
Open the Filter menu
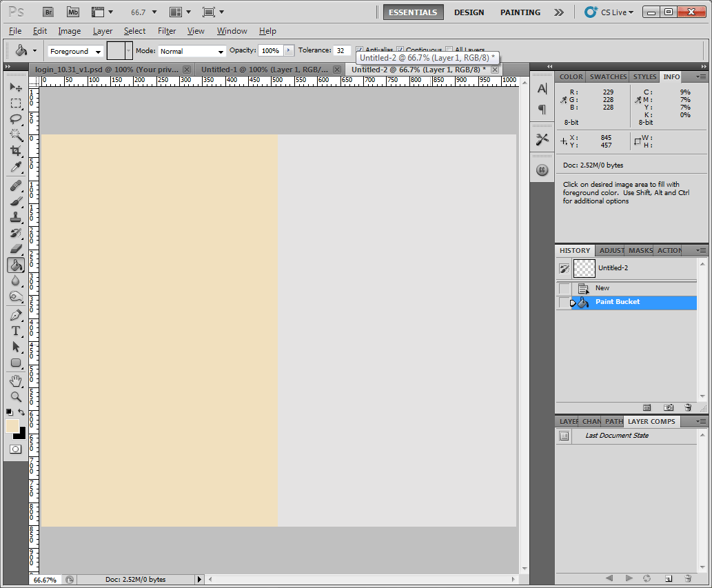[167, 31]
